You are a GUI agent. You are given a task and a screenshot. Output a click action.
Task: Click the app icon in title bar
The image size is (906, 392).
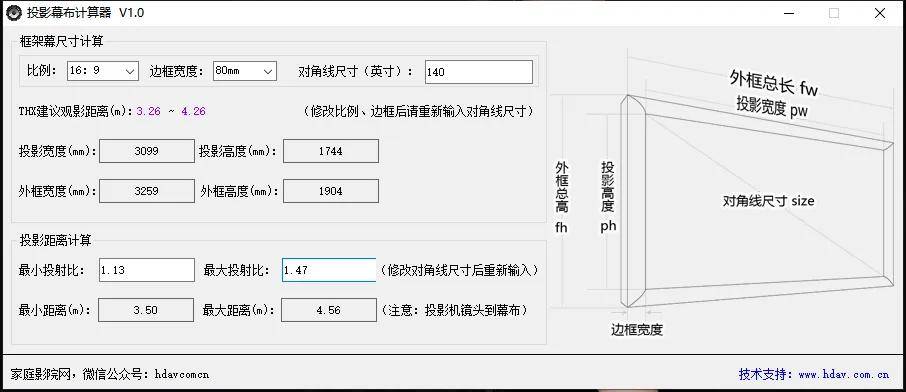pyautogui.click(x=14, y=13)
